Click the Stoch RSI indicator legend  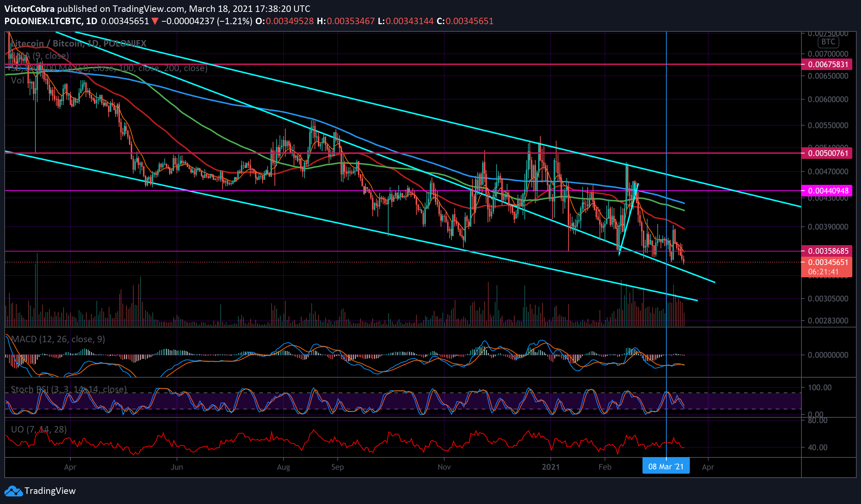pos(69,389)
